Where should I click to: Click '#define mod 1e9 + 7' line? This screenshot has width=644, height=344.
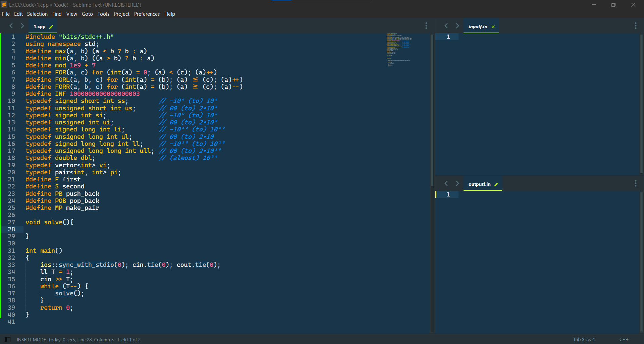pos(61,65)
